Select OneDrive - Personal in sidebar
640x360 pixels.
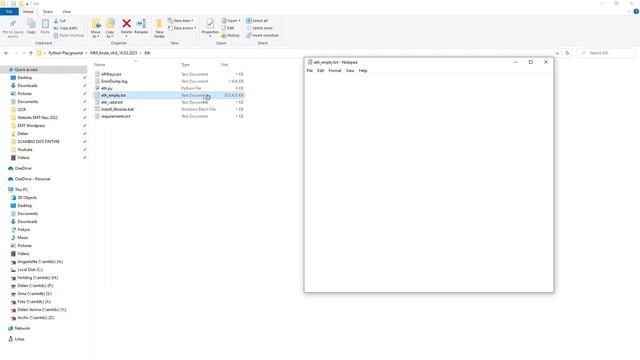[x=32, y=179]
